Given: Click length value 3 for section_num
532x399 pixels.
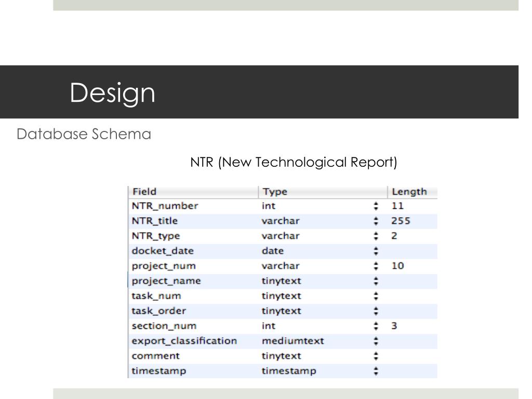Looking at the screenshot, I should [x=394, y=326].
